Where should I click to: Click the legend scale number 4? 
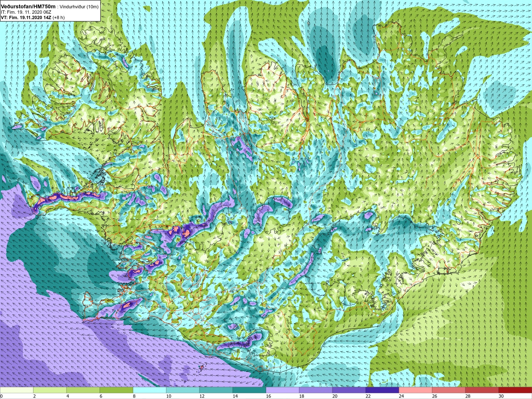click(x=67, y=396)
